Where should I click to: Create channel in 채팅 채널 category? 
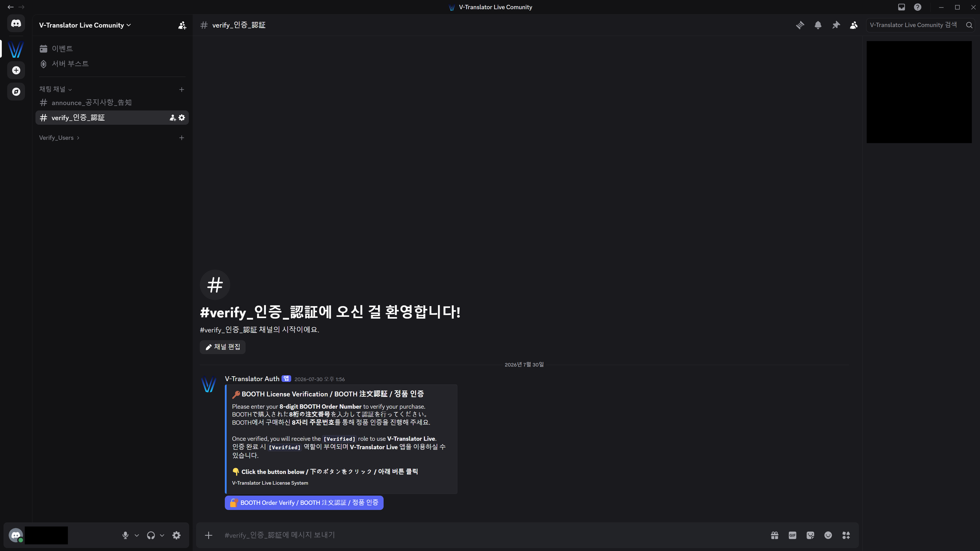coord(182,90)
